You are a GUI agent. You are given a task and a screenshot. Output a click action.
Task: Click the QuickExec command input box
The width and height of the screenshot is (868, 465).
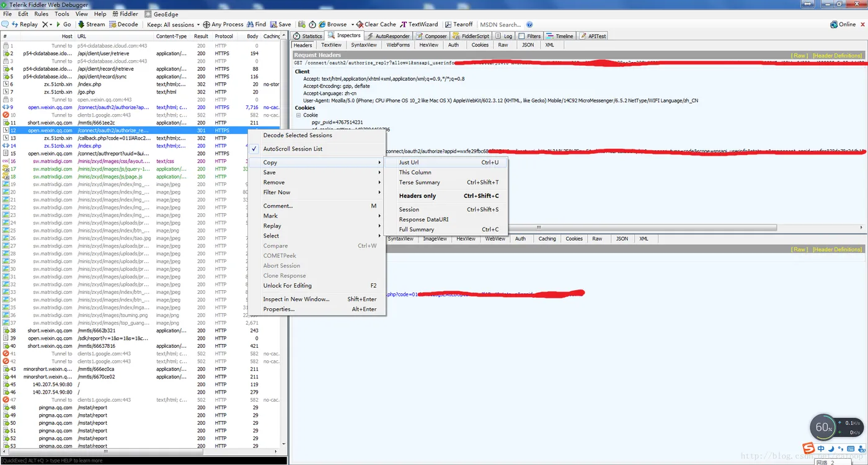[x=144, y=461]
